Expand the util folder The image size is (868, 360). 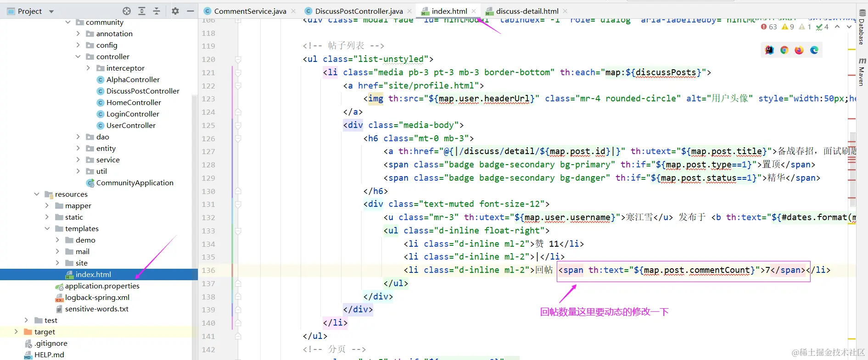(x=78, y=171)
